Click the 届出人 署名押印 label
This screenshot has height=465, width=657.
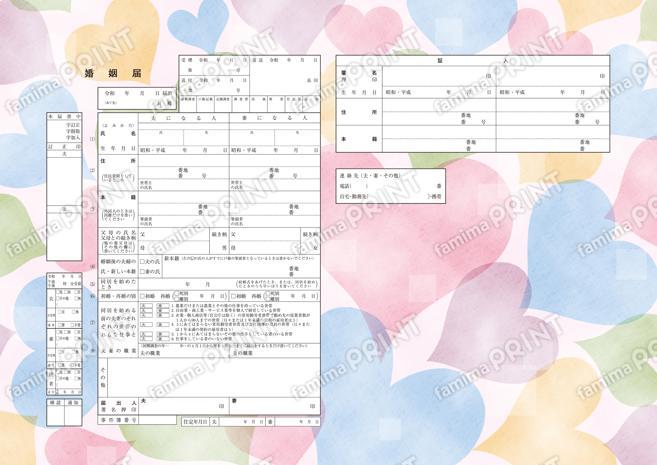point(119,406)
